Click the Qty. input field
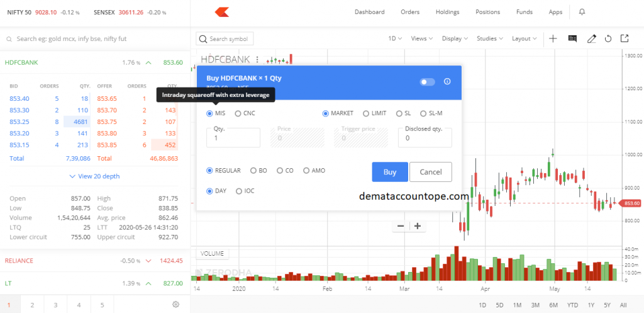This screenshot has width=644, height=313. tap(233, 138)
